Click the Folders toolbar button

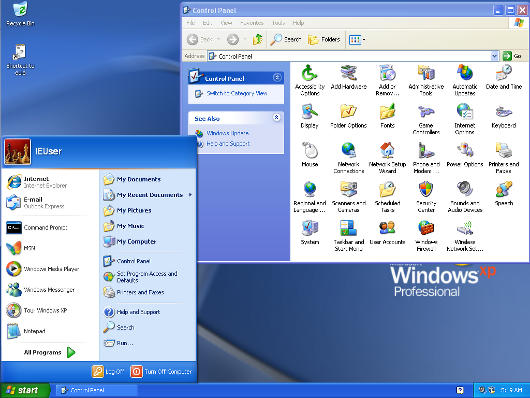point(324,40)
